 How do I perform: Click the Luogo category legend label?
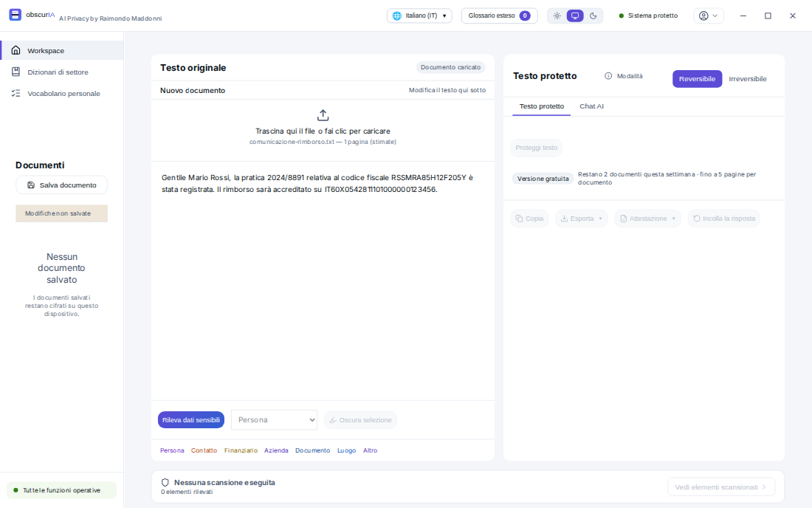[x=346, y=450]
